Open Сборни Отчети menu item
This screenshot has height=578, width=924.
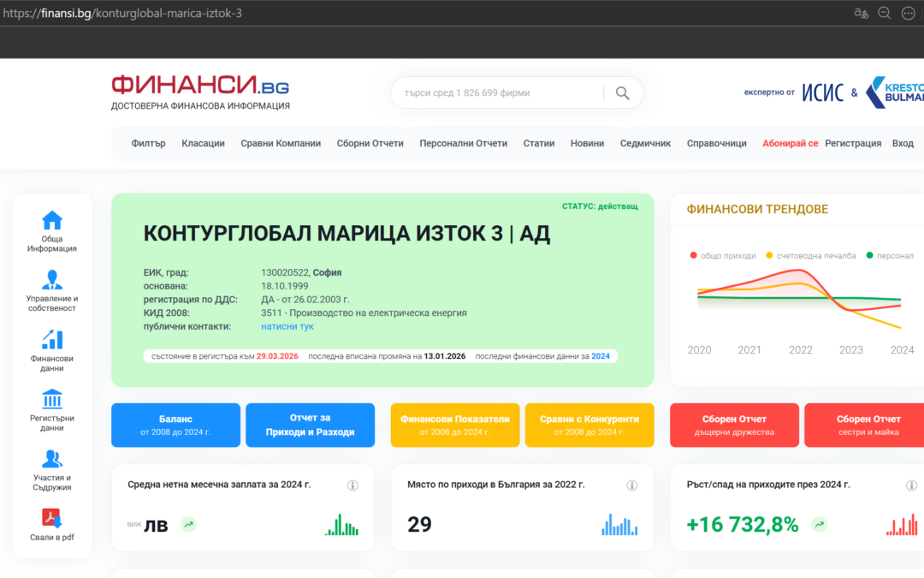pos(370,143)
